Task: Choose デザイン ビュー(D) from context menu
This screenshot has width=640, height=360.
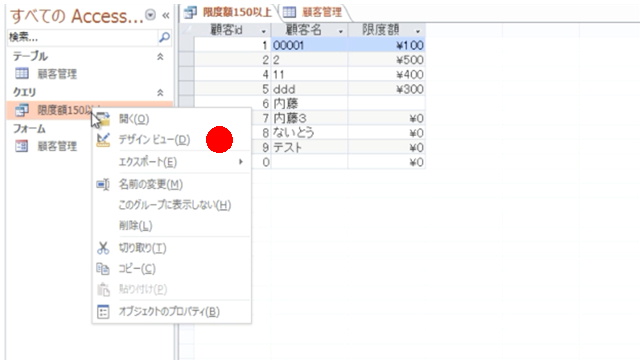Action: [x=172, y=140]
